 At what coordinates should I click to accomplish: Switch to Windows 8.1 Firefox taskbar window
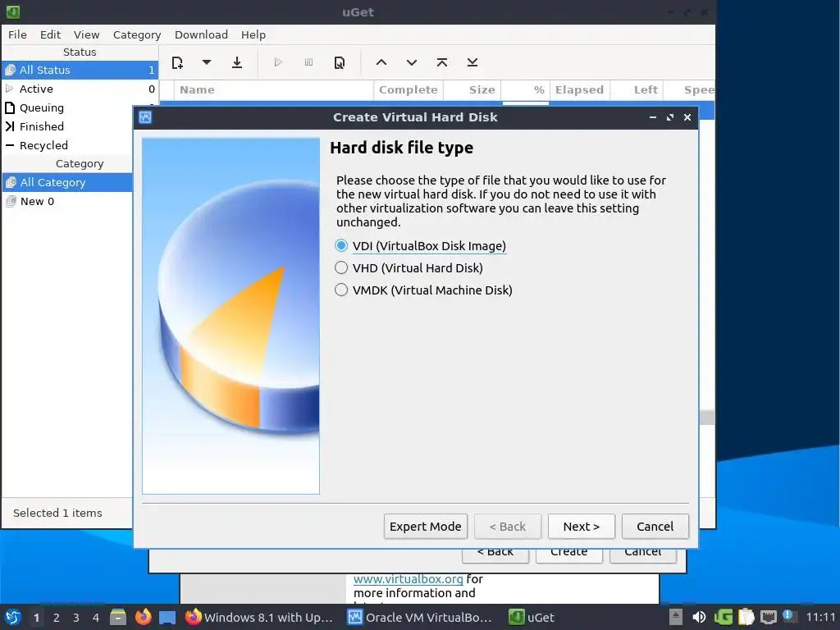[259, 618]
